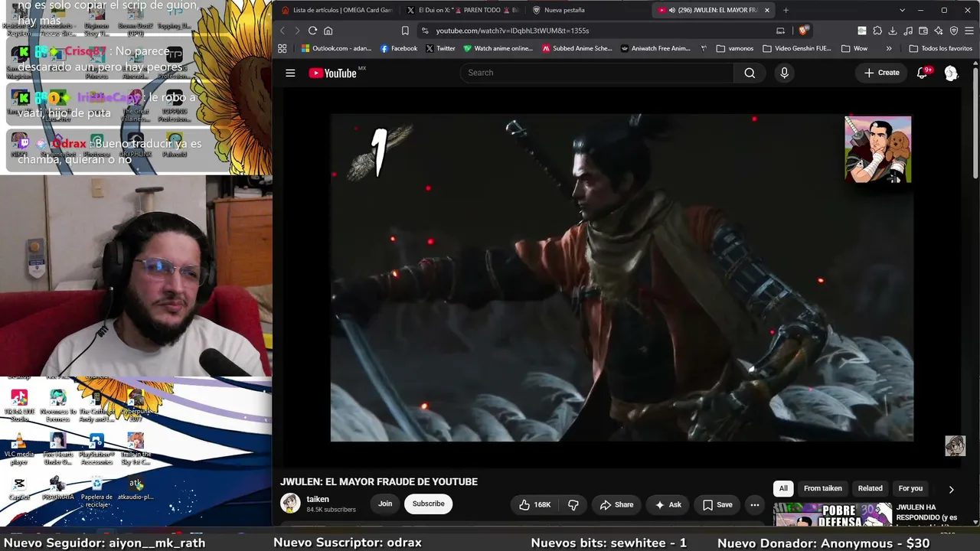This screenshot has width=980, height=551.
Task: Open the Facebook bookmark
Action: click(398, 48)
